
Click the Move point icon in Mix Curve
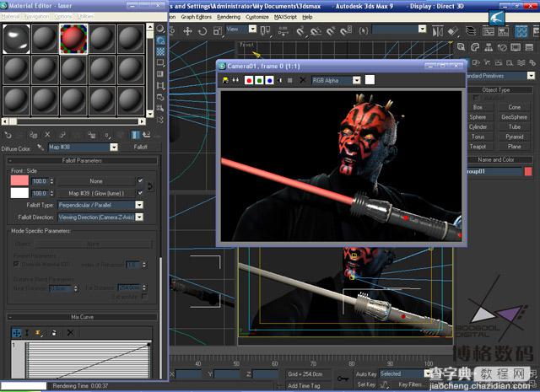[17, 333]
